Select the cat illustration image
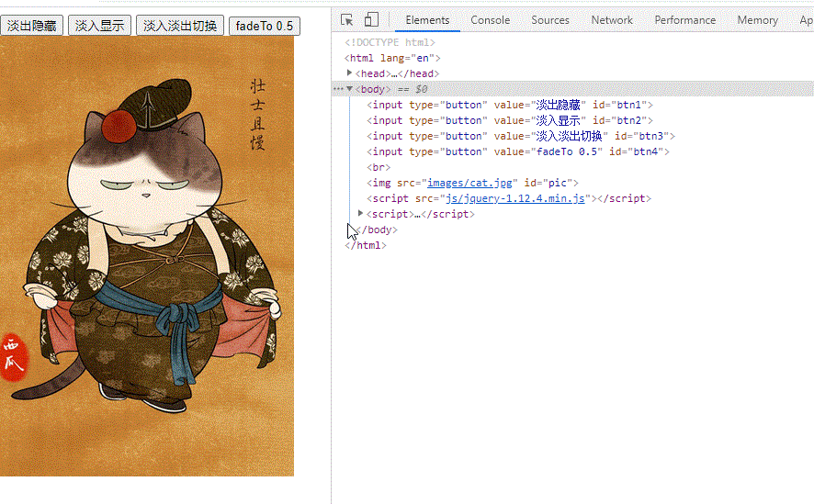This screenshot has width=814, height=504. (x=147, y=256)
